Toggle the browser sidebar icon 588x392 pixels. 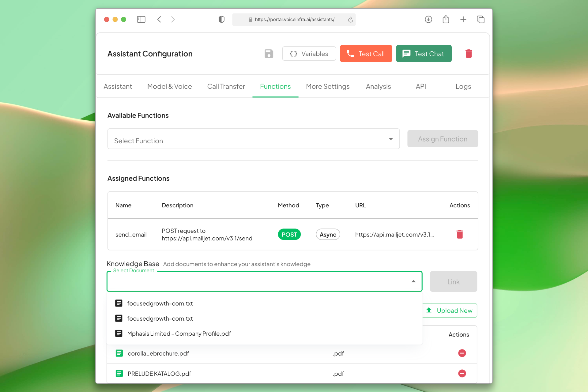[141, 19]
